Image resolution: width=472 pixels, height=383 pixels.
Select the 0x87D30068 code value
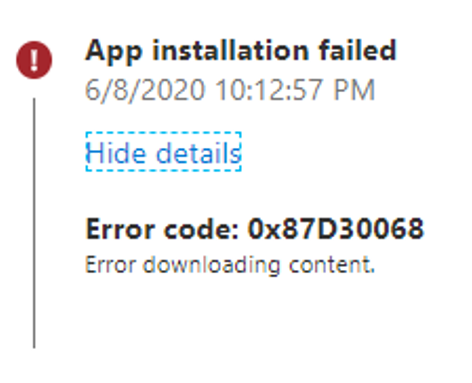pyautogui.click(x=335, y=229)
